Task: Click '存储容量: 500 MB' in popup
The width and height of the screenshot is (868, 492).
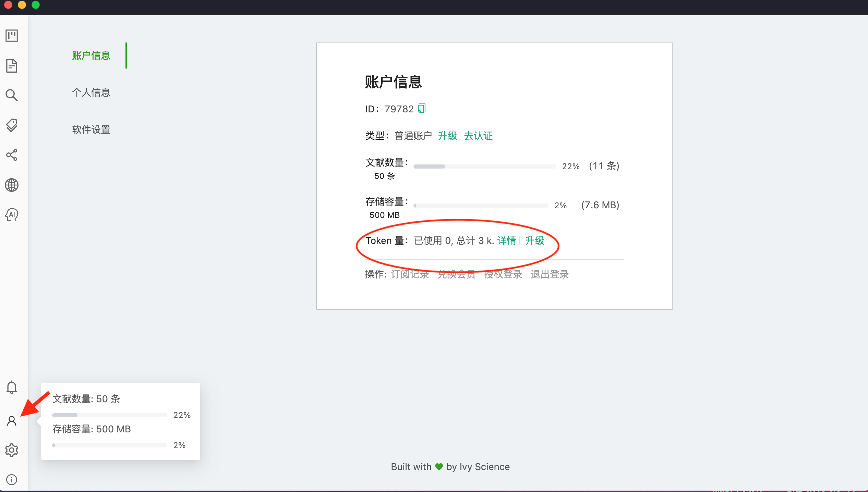Action: click(x=92, y=429)
